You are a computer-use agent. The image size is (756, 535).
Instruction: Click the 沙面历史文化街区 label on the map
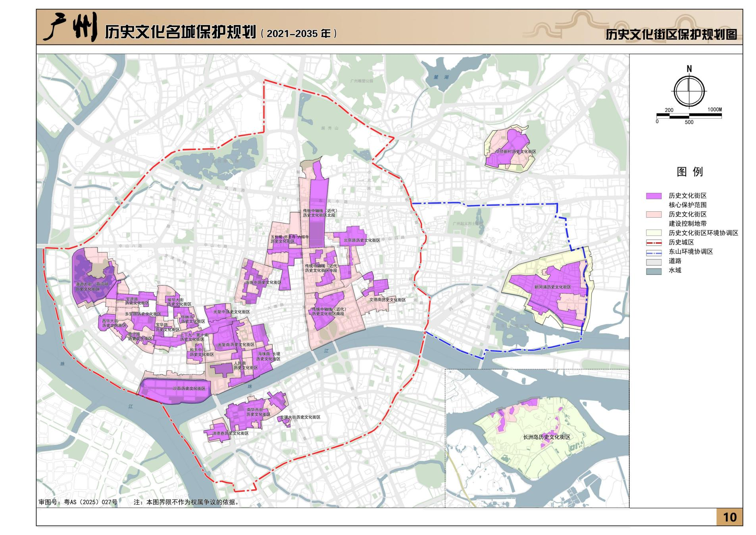[189, 388]
